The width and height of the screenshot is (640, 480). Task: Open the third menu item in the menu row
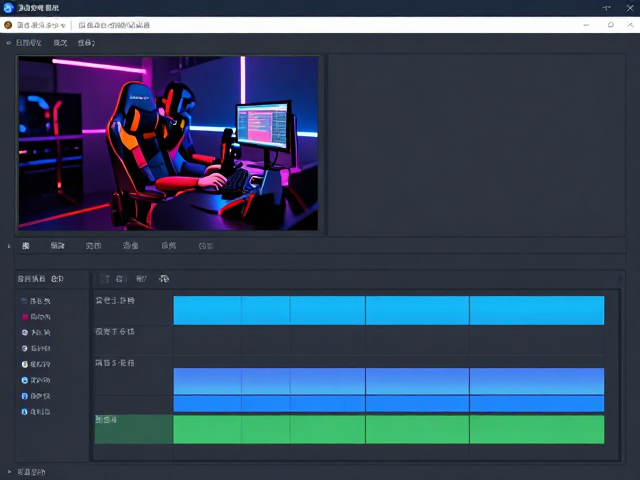point(86,43)
